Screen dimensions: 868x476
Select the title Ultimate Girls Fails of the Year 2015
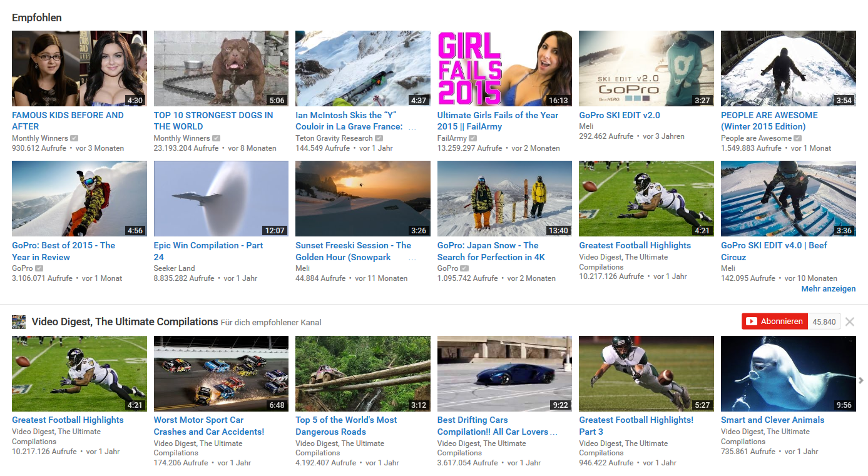coord(498,121)
